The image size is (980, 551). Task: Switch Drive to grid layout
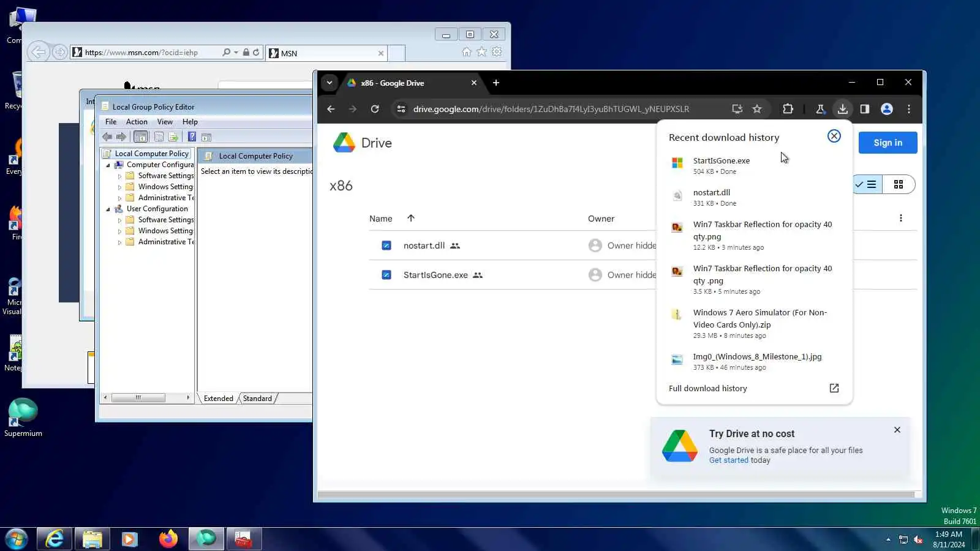point(899,184)
